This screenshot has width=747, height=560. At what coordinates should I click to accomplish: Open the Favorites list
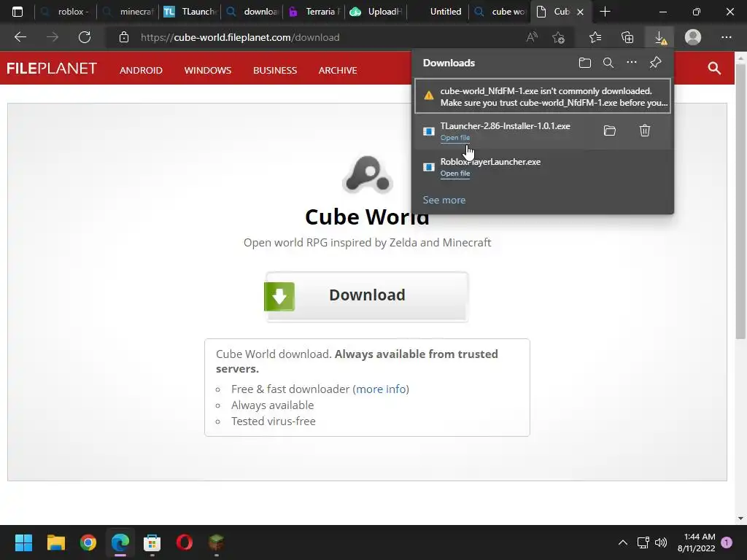coord(595,37)
